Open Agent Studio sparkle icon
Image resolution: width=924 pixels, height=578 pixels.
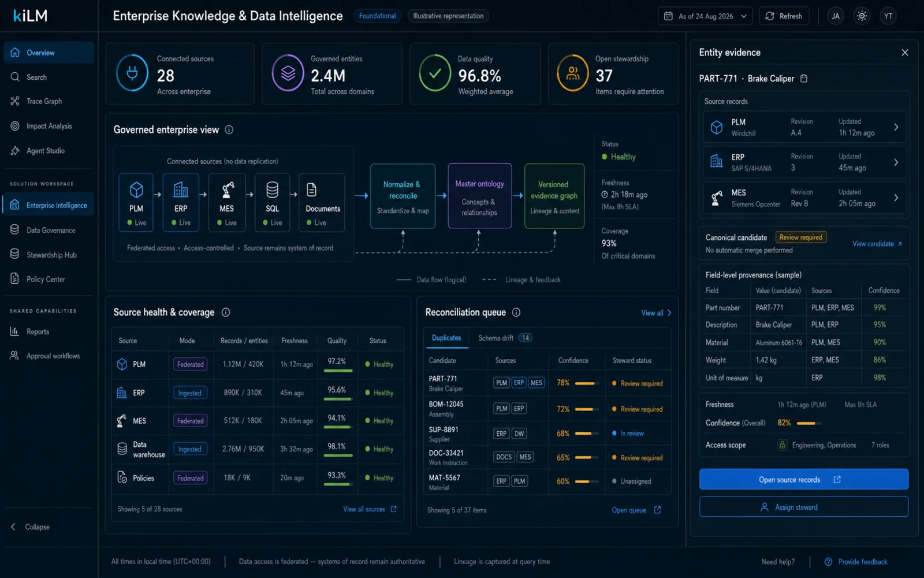pos(15,151)
